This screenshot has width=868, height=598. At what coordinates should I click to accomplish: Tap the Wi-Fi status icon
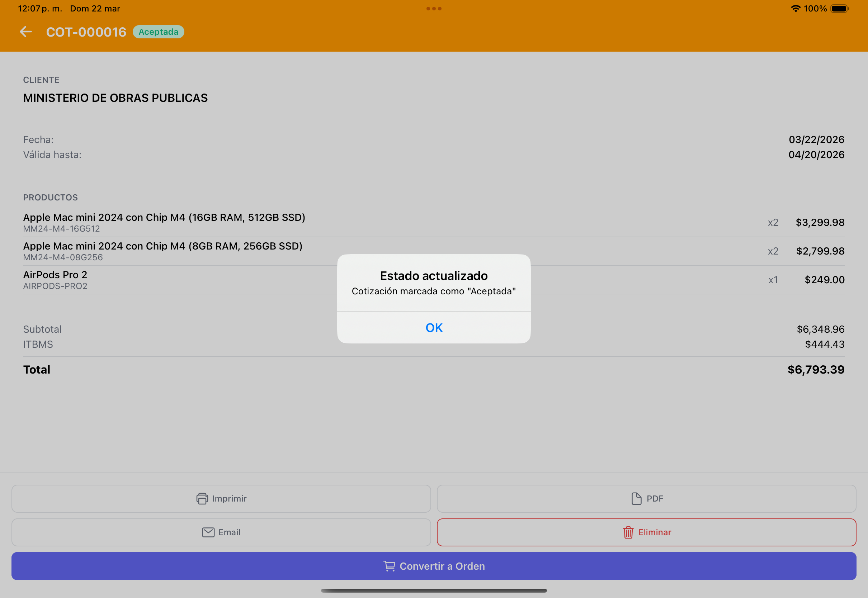(796, 9)
